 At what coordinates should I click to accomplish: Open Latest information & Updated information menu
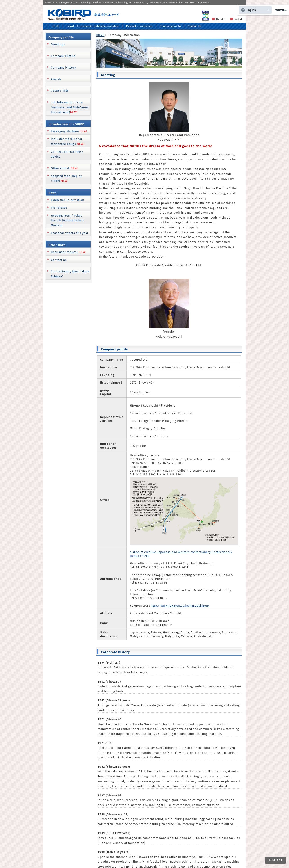[x=93, y=26]
